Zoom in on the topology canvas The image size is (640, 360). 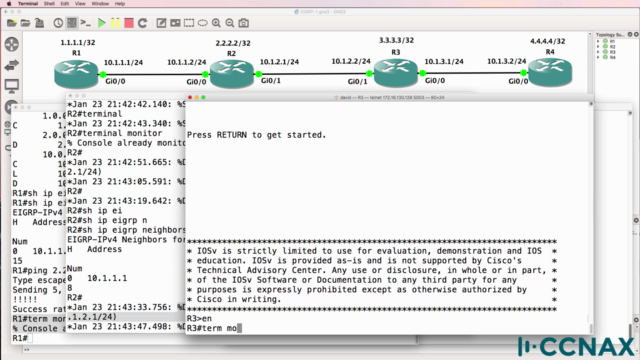(216, 23)
